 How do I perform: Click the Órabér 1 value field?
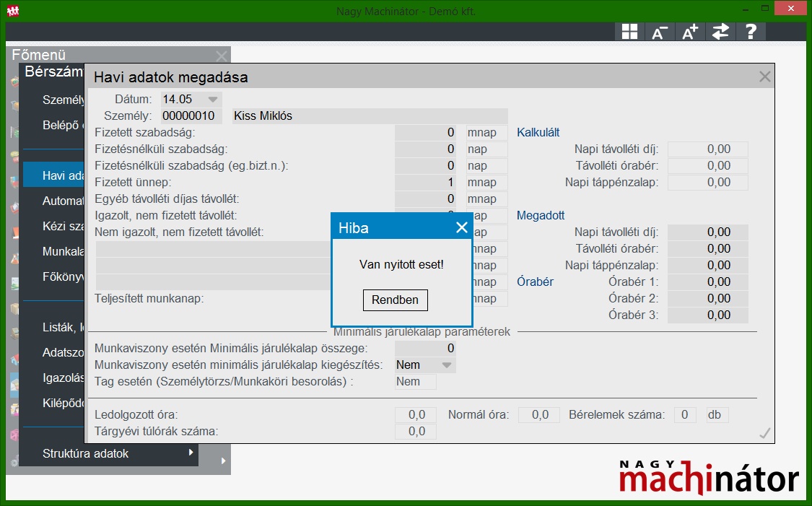point(708,282)
